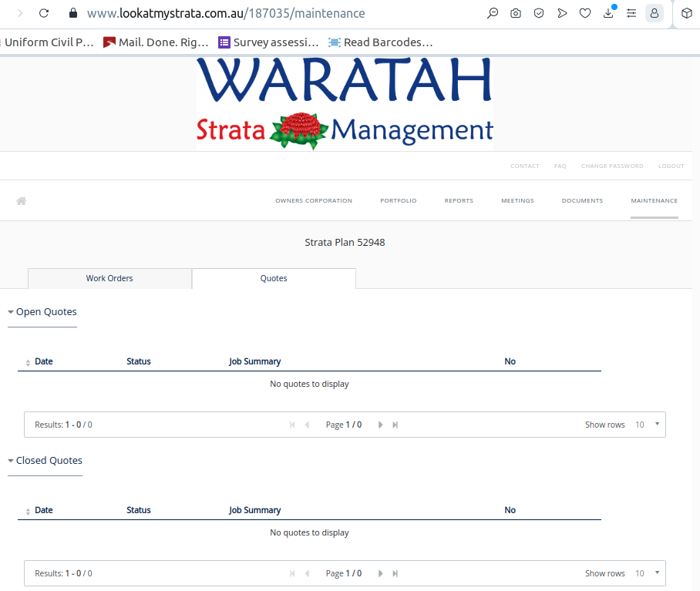Screen dimensions: 700x591
Task: Click the browser address bar URL
Action: [x=226, y=13]
